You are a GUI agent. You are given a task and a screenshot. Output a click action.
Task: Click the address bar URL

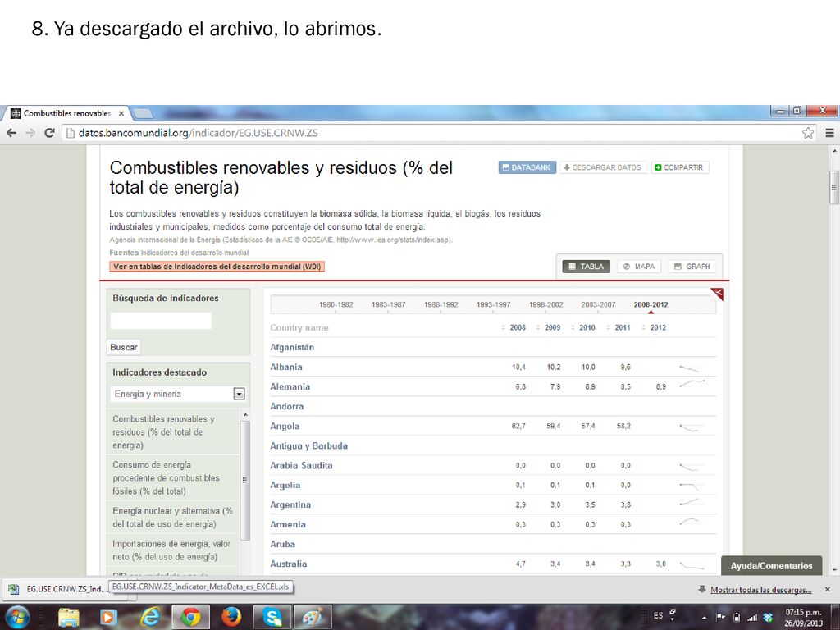pyautogui.click(x=199, y=133)
